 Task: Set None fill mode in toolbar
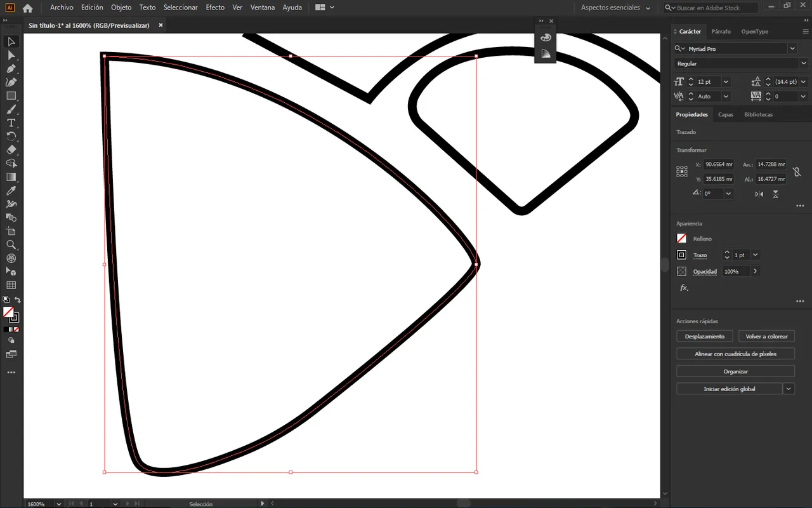tap(16, 330)
